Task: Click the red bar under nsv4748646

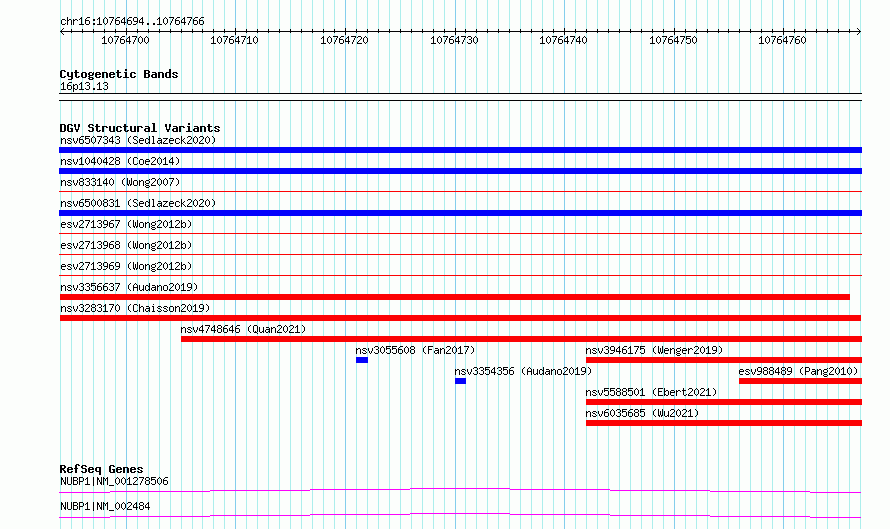Action: 522,339
